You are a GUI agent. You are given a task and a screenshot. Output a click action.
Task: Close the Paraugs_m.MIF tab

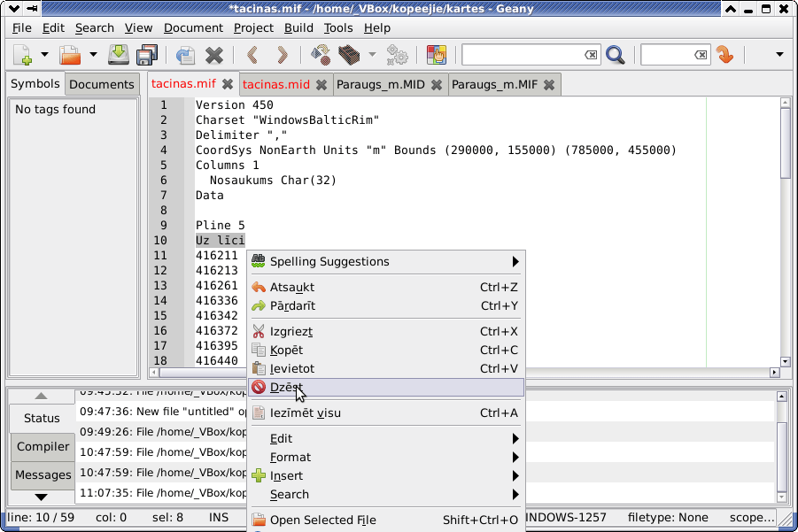pyautogui.click(x=548, y=85)
